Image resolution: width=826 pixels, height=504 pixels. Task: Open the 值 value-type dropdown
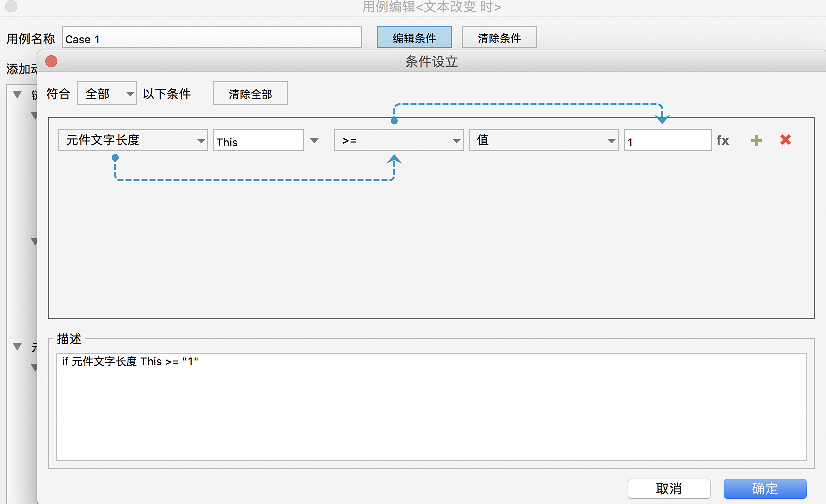click(543, 140)
